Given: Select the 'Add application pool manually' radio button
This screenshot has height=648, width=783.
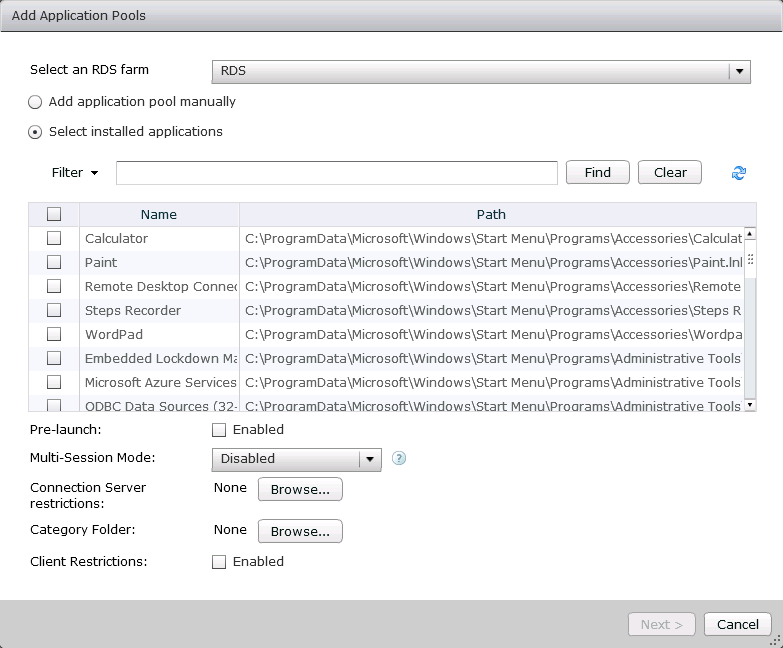Looking at the screenshot, I should point(36,102).
